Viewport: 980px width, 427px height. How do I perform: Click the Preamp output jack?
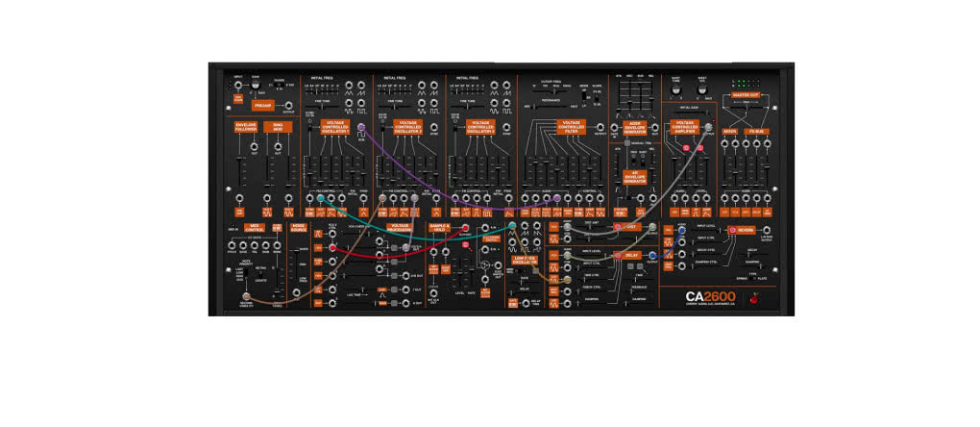(x=289, y=106)
